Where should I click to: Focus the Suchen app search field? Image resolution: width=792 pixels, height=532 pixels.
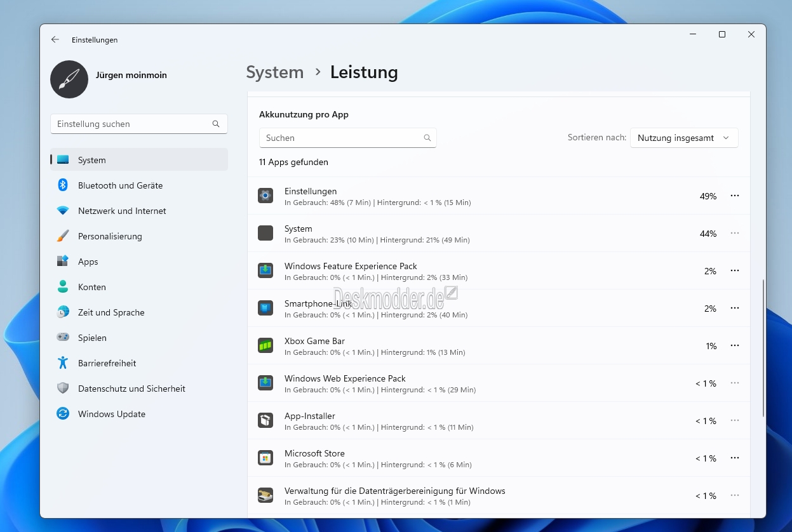click(x=347, y=138)
